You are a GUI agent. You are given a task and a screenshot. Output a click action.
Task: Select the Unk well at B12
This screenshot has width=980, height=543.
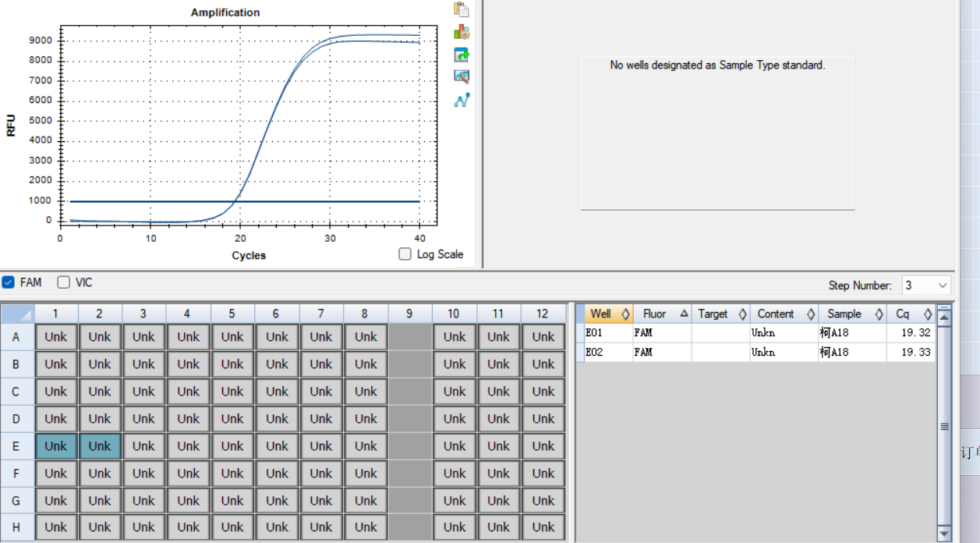pos(543,364)
